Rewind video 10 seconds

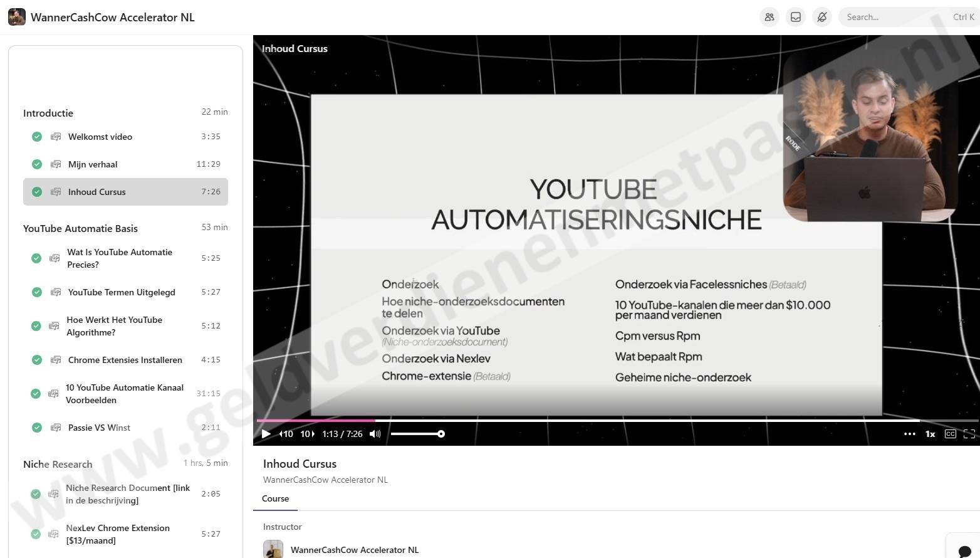(286, 434)
